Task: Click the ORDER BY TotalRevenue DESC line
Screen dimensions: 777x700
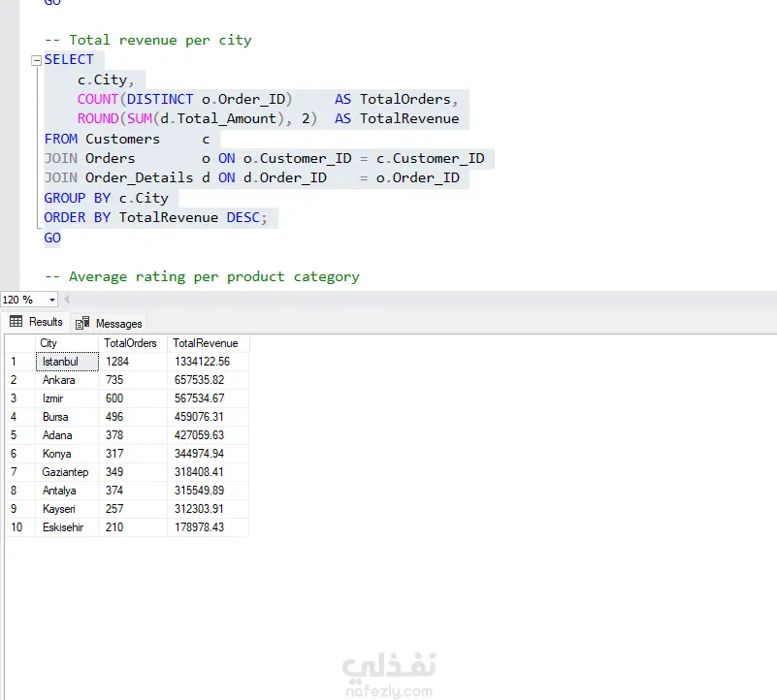Action: (155, 218)
